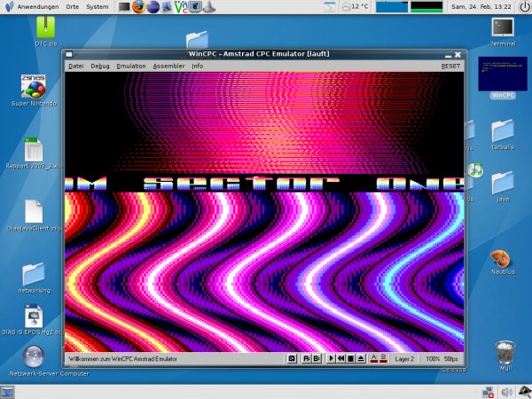The width and height of the screenshot is (532, 399).
Task: Open the Datei menu in WinCPC
Action: tap(76, 66)
